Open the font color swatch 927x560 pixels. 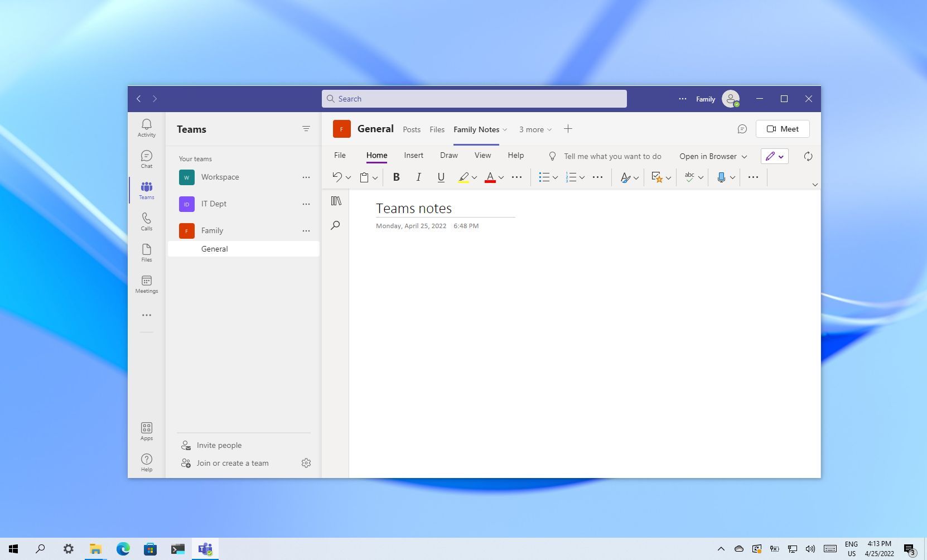click(490, 177)
